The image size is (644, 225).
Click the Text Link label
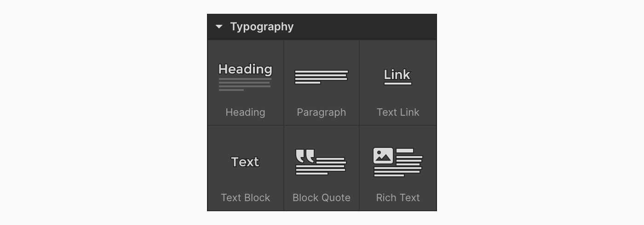coord(398,112)
